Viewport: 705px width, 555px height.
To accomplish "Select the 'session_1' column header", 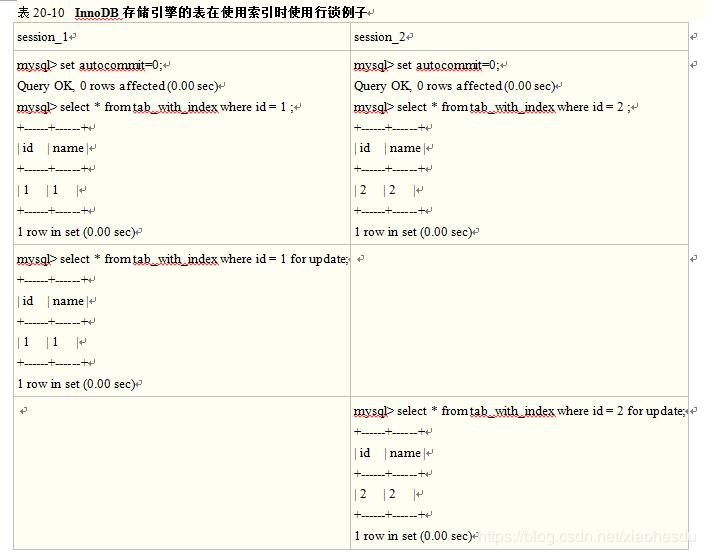I will 43,37.
